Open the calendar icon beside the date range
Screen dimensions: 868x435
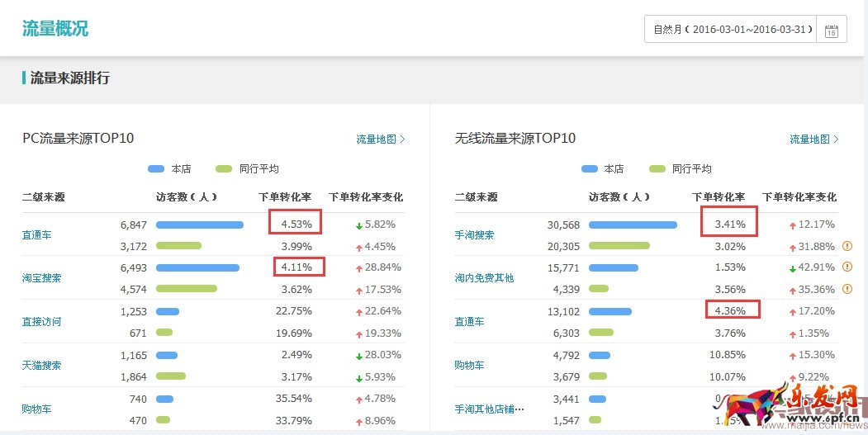[831, 30]
